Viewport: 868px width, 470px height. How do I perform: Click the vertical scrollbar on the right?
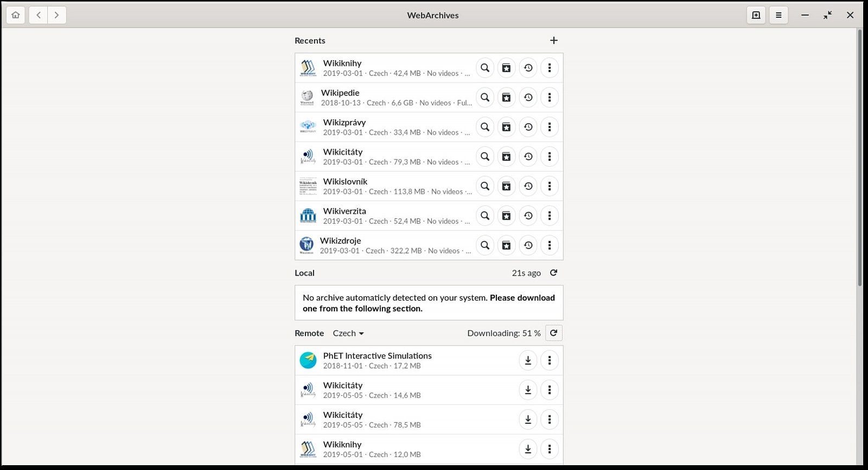pos(859,157)
